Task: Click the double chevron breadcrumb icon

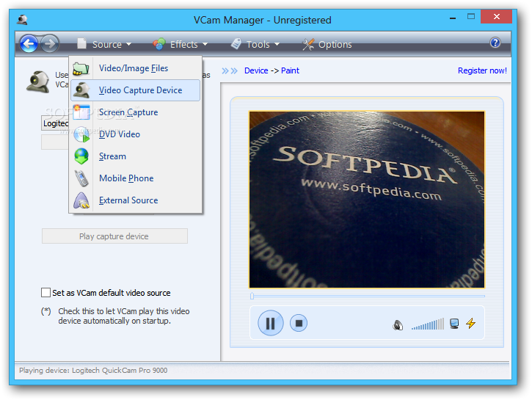Action: point(230,70)
